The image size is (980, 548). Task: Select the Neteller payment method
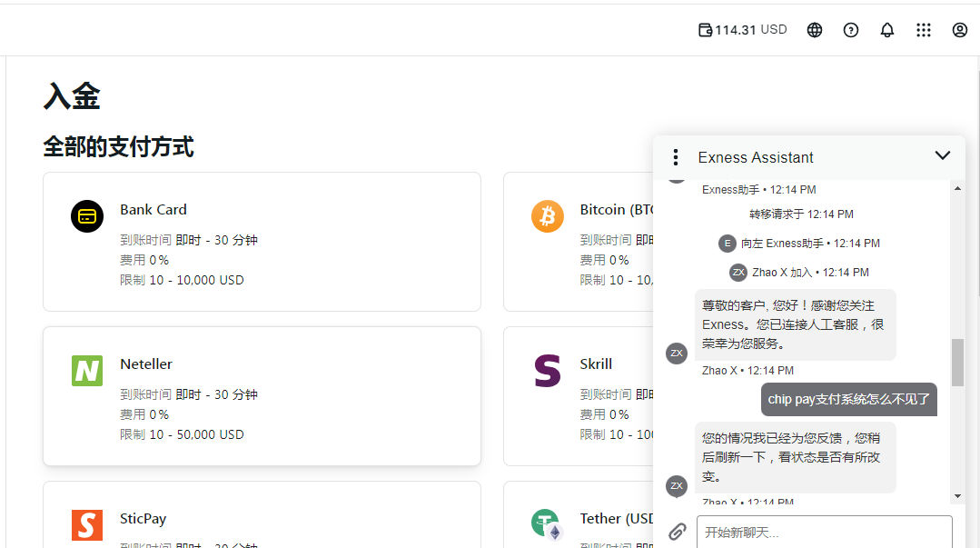click(x=262, y=396)
